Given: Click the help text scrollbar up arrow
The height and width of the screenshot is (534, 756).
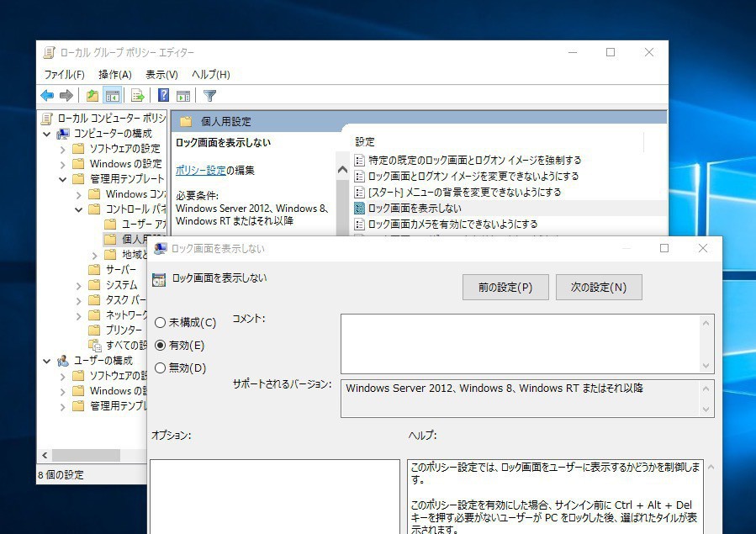Looking at the screenshot, I should (711, 467).
